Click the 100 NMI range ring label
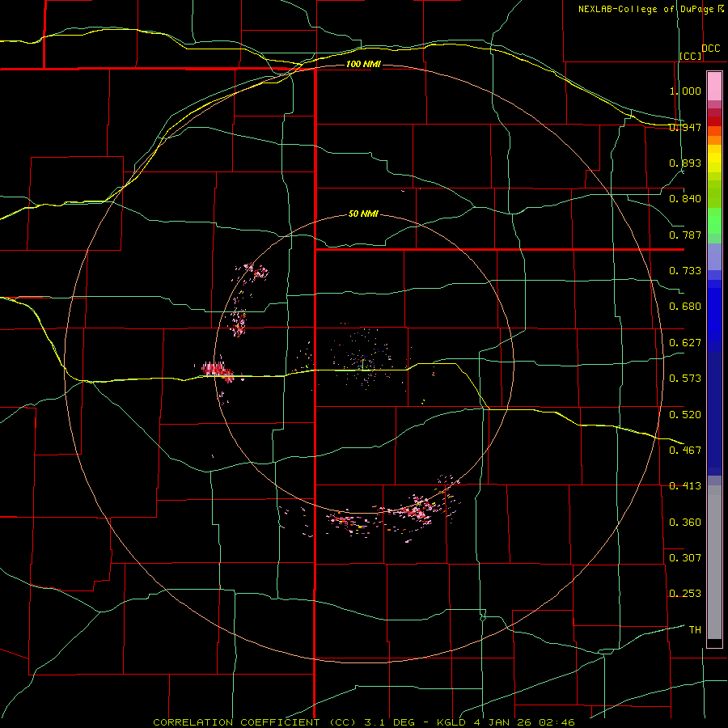 click(x=363, y=64)
